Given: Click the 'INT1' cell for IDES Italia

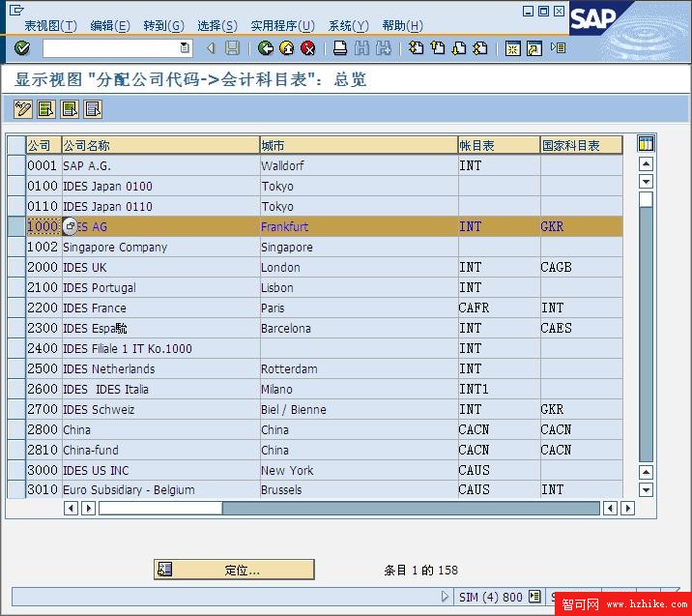Looking at the screenshot, I should click(499, 389).
